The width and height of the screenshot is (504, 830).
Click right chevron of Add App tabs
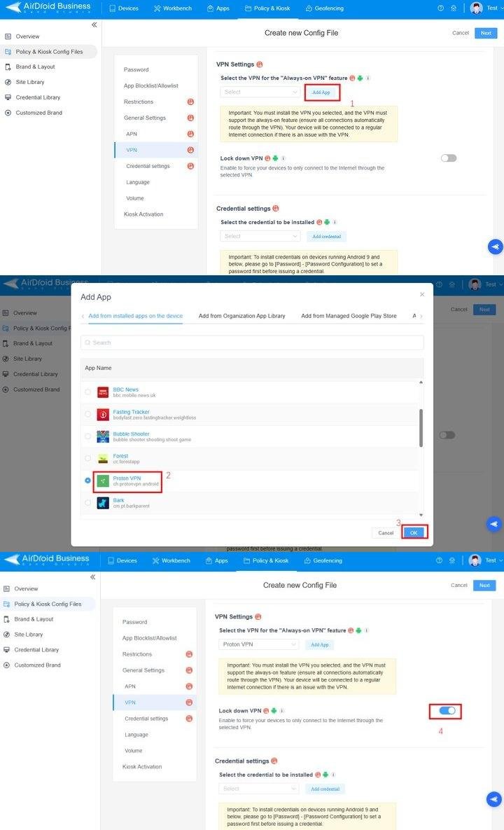[x=421, y=317]
